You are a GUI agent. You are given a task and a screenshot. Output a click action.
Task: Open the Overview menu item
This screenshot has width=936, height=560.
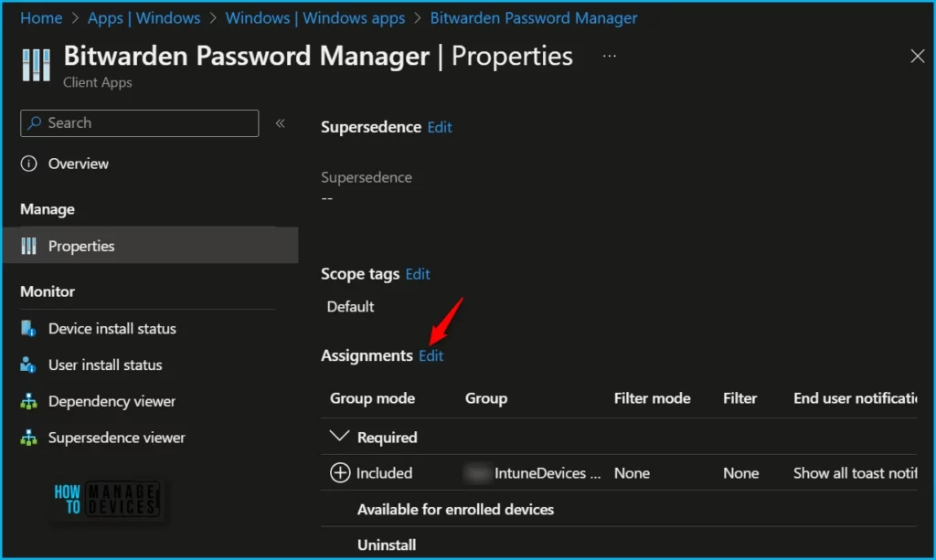pyautogui.click(x=79, y=164)
